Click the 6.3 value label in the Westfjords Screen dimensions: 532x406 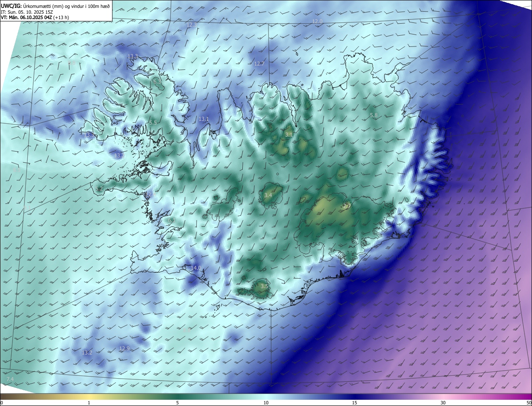[x=158, y=82]
